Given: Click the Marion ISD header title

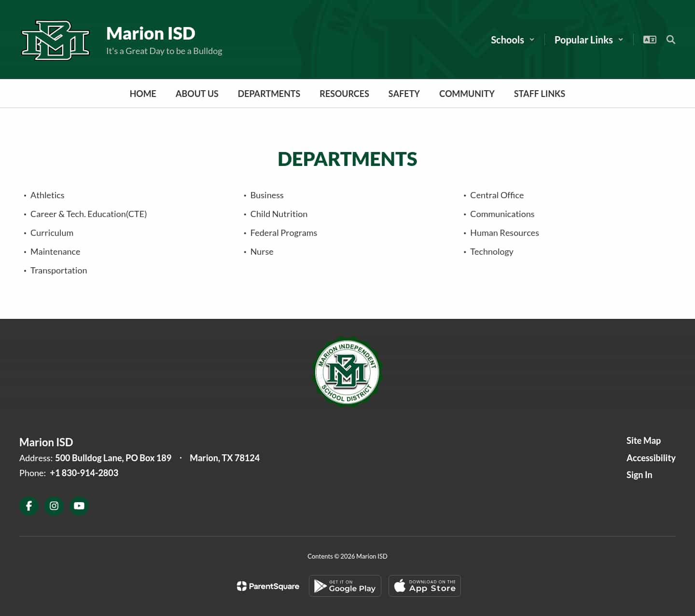Looking at the screenshot, I should tap(151, 33).
